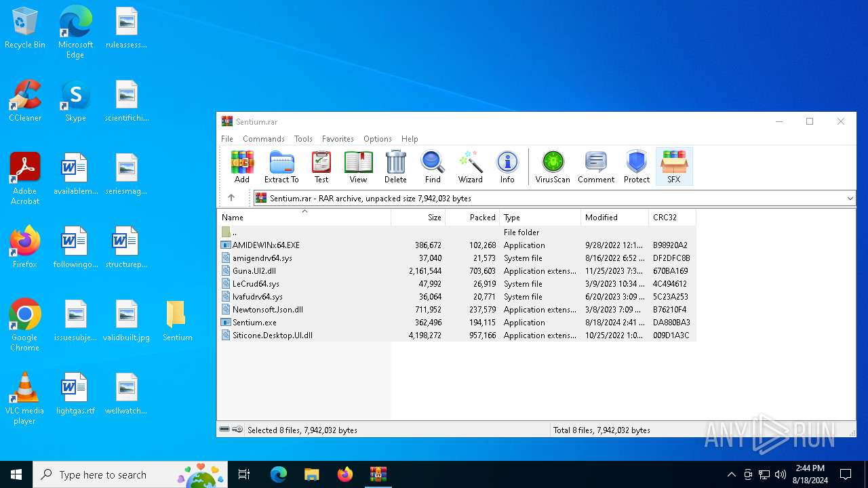The width and height of the screenshot is (868, 488).
Task: Select the Microsoft Edge desktop shortcut
Action: [x=75, y=32]
